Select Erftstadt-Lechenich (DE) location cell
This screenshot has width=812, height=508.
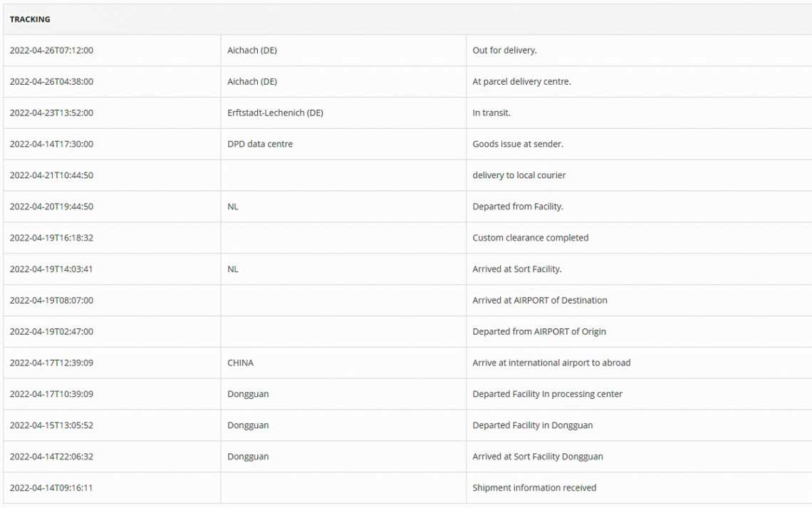(275, 113)
